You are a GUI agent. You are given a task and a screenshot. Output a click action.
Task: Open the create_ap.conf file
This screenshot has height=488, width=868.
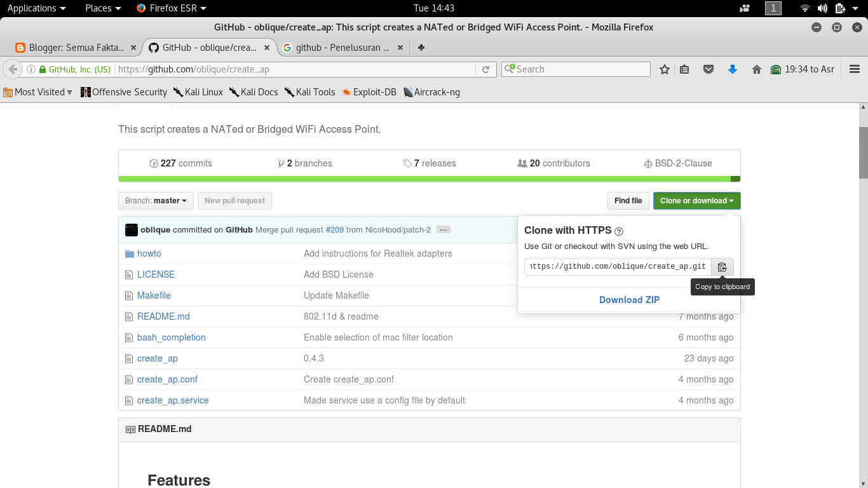167,379
